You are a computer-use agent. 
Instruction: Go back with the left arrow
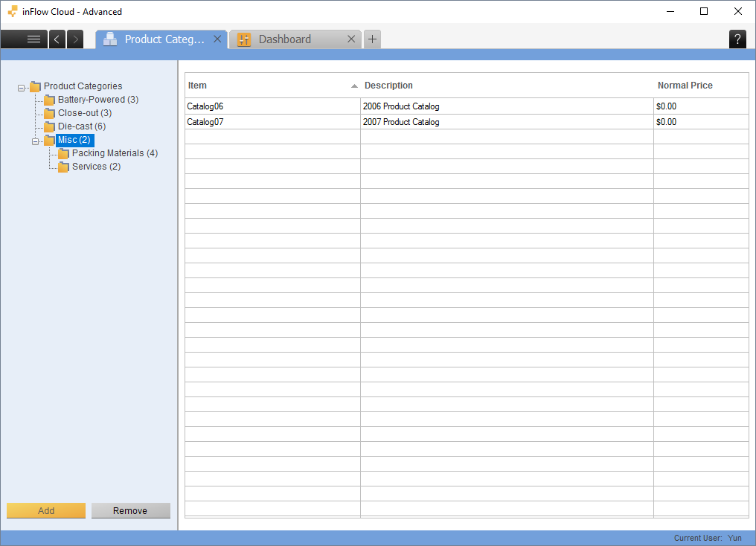(57, 39)
